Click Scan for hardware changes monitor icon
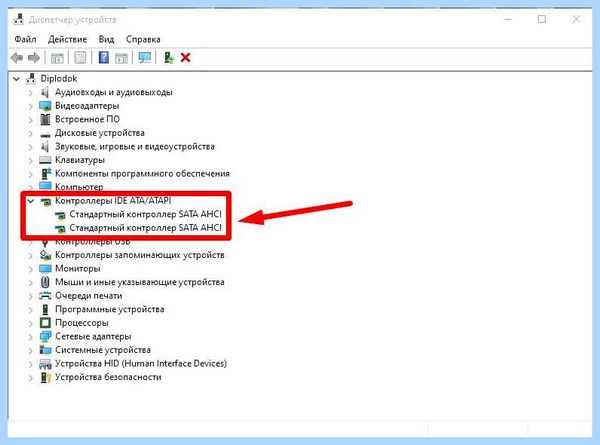The width and height of the screenshot is (600, 445). tap(145, 58)
